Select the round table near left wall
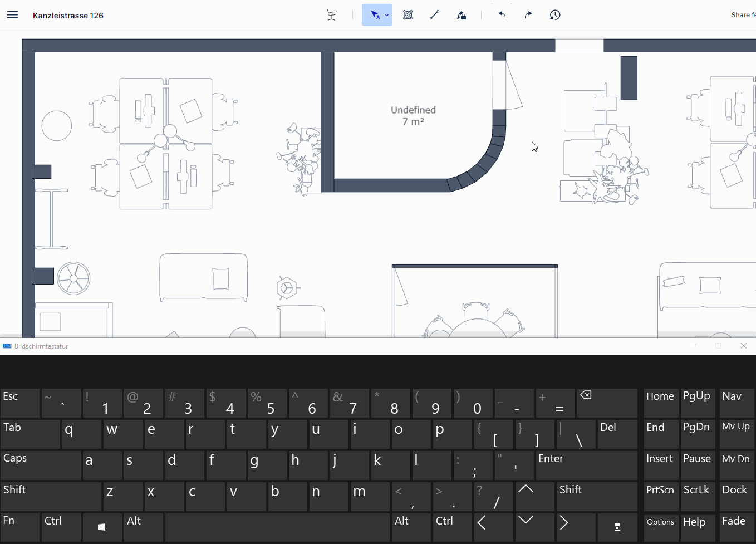This screenshot has height=544, width=756. click(x=57, y=125)
